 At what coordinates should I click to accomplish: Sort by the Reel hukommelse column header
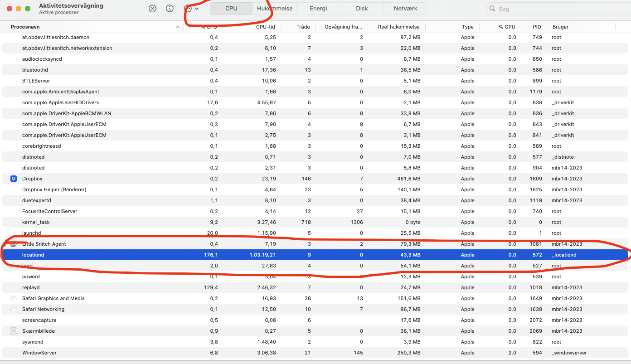399,27
